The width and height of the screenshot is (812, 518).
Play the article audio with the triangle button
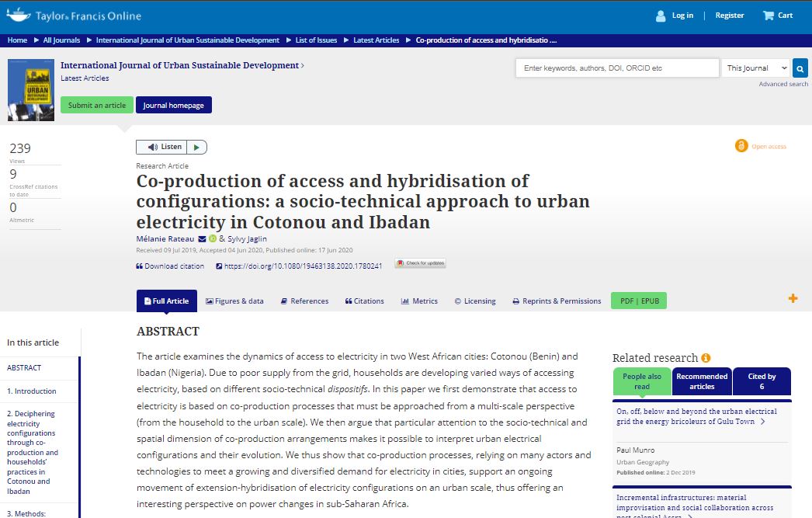coord(196,147)
